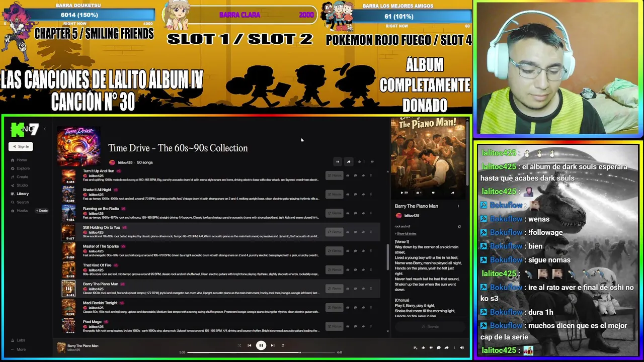Pause the playlist with header pause button
Screen dimensions: 644x362
pyautogui.click(x=338, y=162)
